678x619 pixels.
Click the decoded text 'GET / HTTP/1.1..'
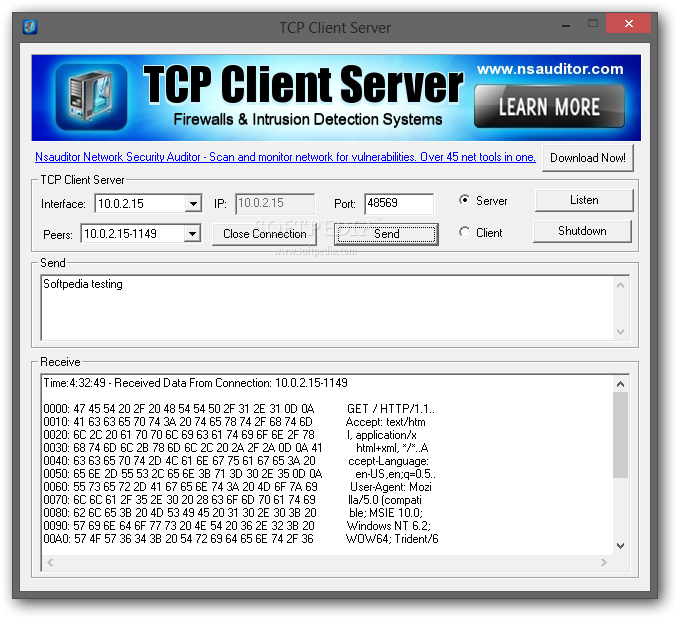391,409
